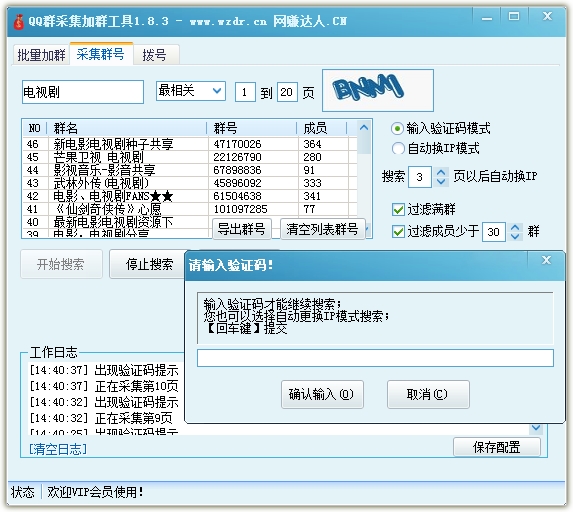
Task: Confirm captcha with 确认输入(O) button
Action: 322,395
